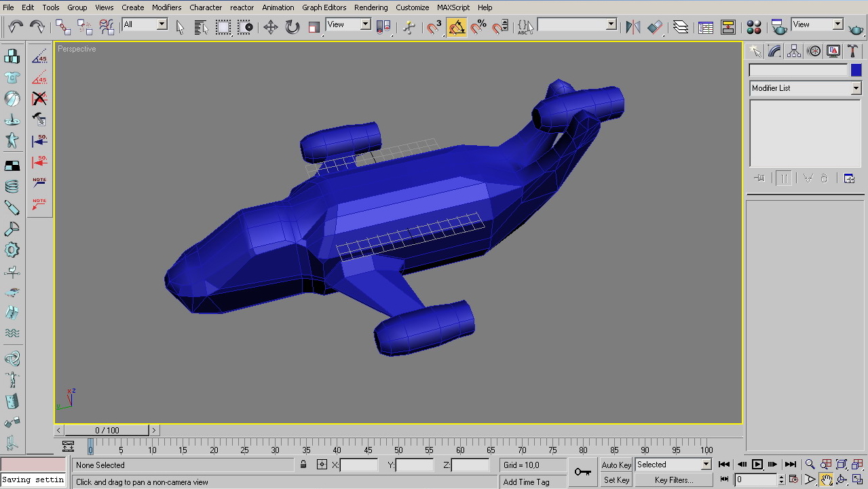The width and height of the screenshot is (868, 489).
Task: Activate the Select and Rotate tool
Action: (293, 27)
